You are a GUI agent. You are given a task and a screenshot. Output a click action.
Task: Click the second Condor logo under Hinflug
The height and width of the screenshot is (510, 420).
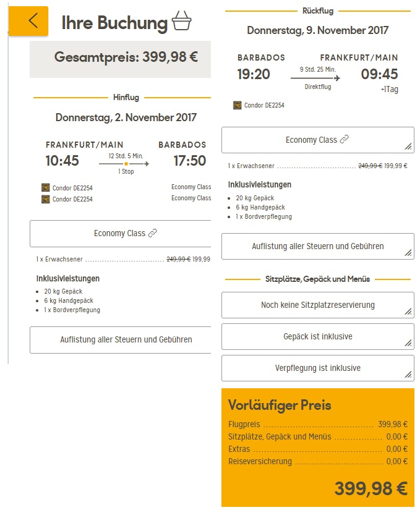[x=45, y=199]
